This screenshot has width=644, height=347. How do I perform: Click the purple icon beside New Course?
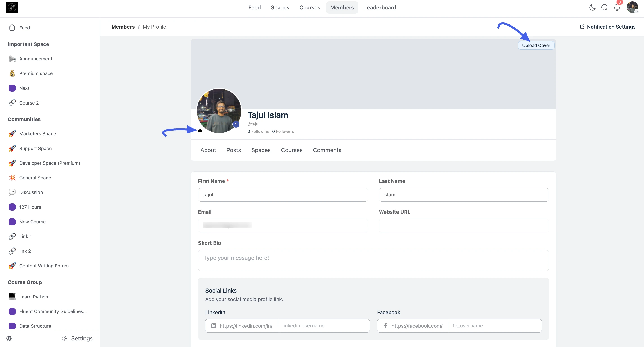pyautogui.click(x=12, y=222)
